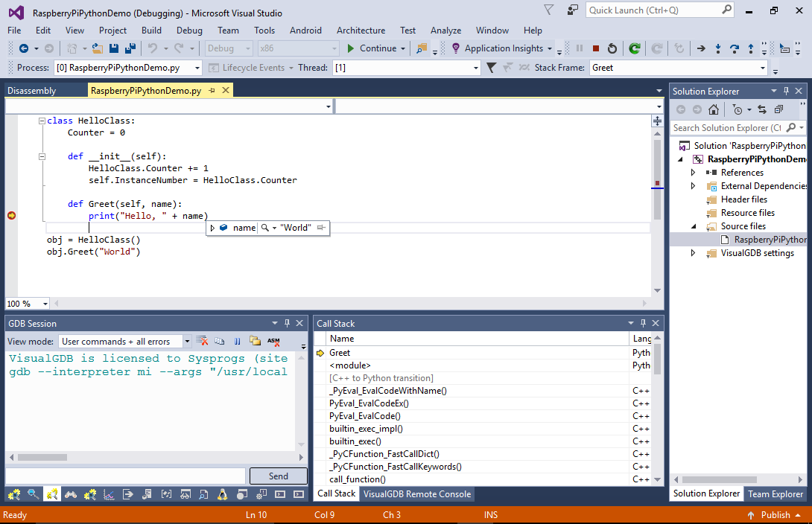
Task: Open the Analyze menu
Action: (446, 31)
